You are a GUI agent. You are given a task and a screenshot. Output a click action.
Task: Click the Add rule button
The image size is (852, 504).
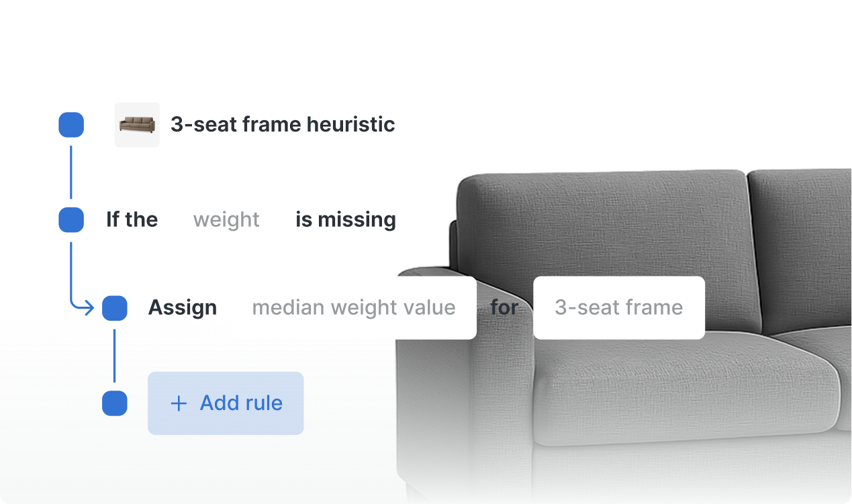(x=226, y=403)
